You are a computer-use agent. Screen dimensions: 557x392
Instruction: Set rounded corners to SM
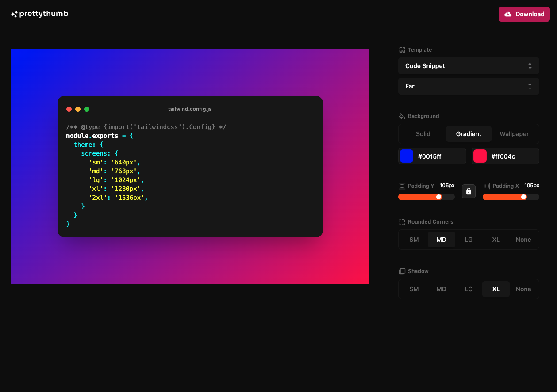pyautogui.click(x=414, y=240)
